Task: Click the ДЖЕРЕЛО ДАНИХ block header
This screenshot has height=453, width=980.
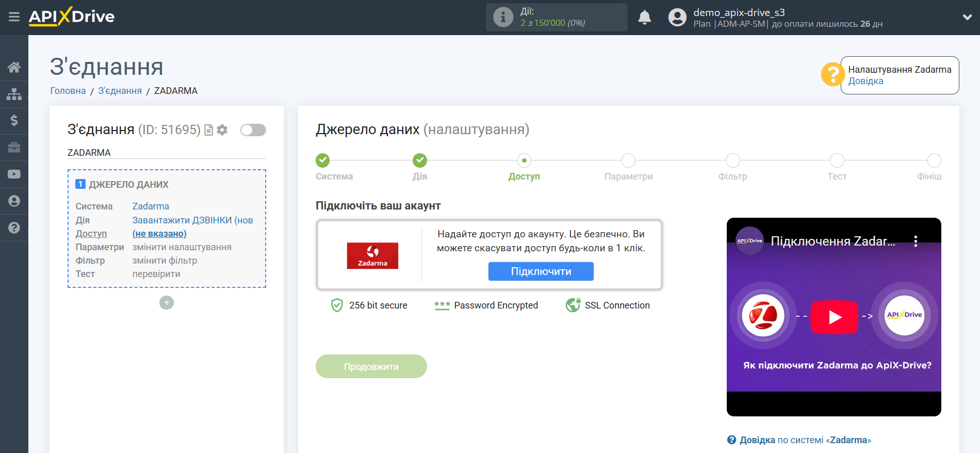Action: click(122, 185)
